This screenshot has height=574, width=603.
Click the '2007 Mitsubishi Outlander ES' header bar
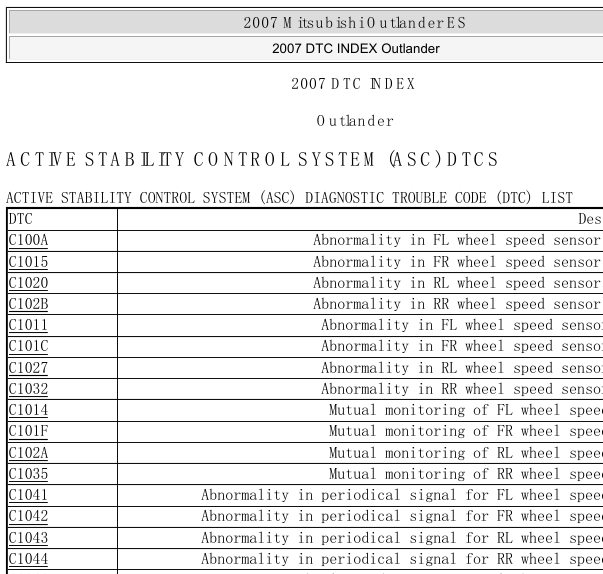pyautogui.click(x=306, y=22)
